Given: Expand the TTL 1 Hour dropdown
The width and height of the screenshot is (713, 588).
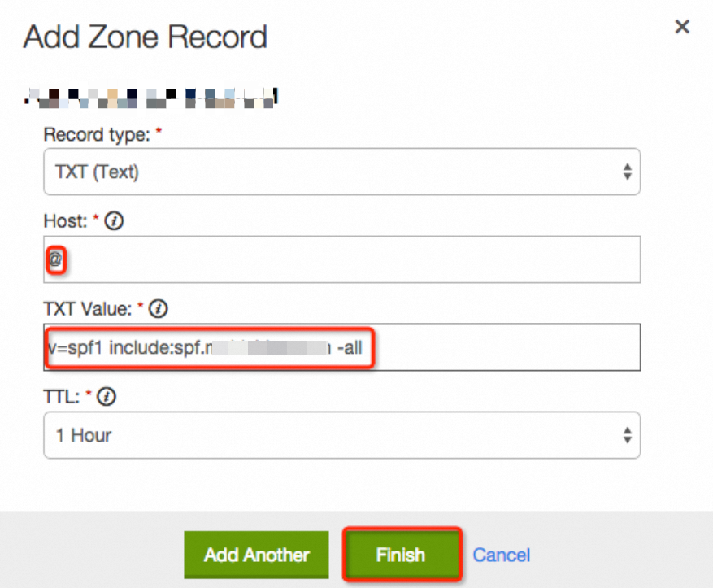Looking at the screenshot, I should point(341,435).
